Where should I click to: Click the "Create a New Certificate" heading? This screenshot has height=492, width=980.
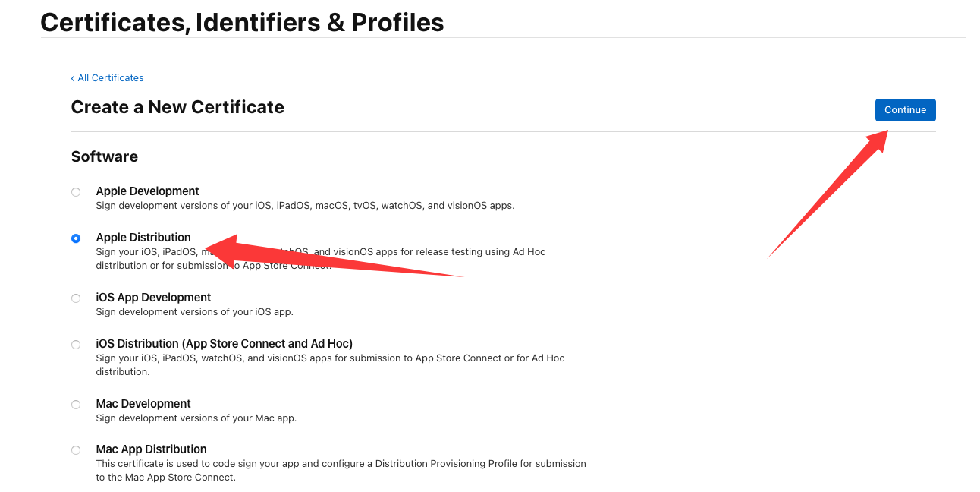[x=177, y=107]
